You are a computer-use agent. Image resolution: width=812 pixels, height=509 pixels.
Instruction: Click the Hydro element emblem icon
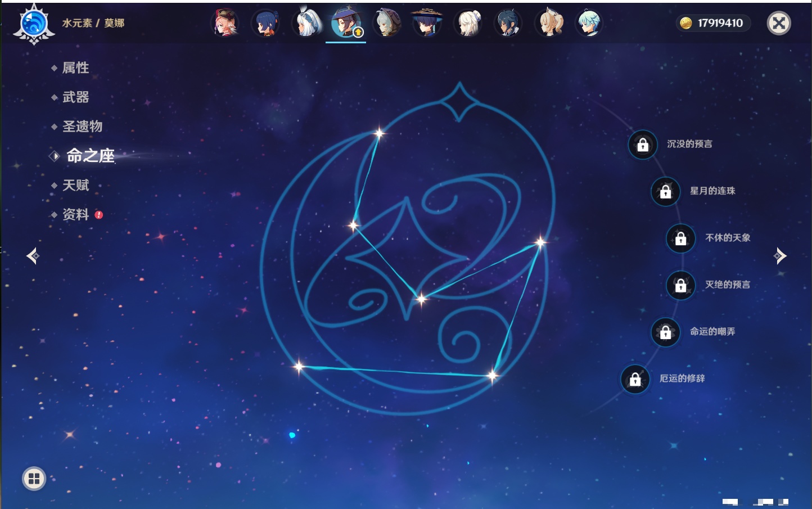pyautogui.click(x=34, y=24)
